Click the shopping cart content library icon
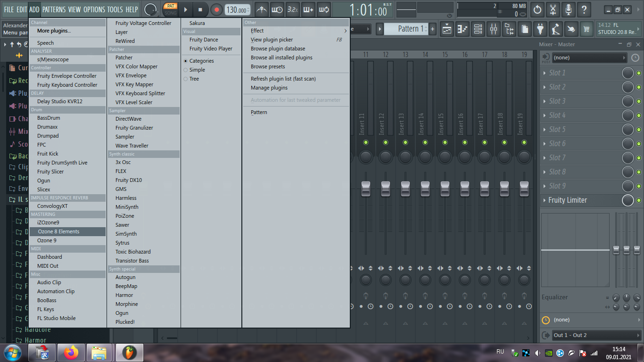This screenshot has width=644, height=362. [x=587, y=29]
